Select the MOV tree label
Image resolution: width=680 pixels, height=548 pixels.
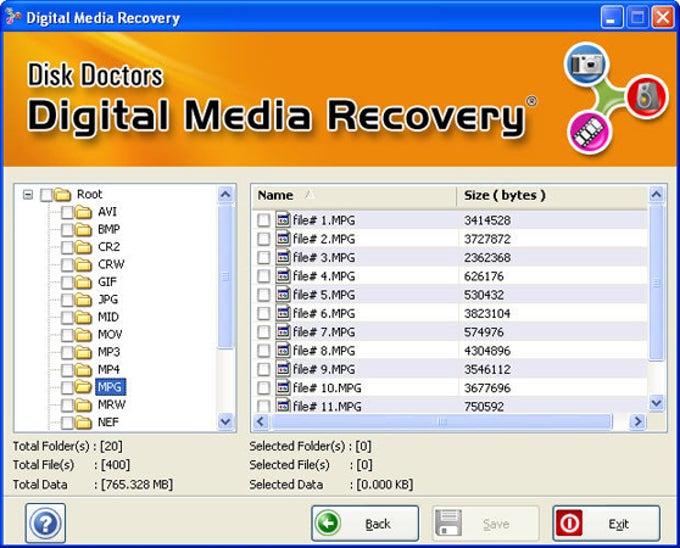point(110,335)
